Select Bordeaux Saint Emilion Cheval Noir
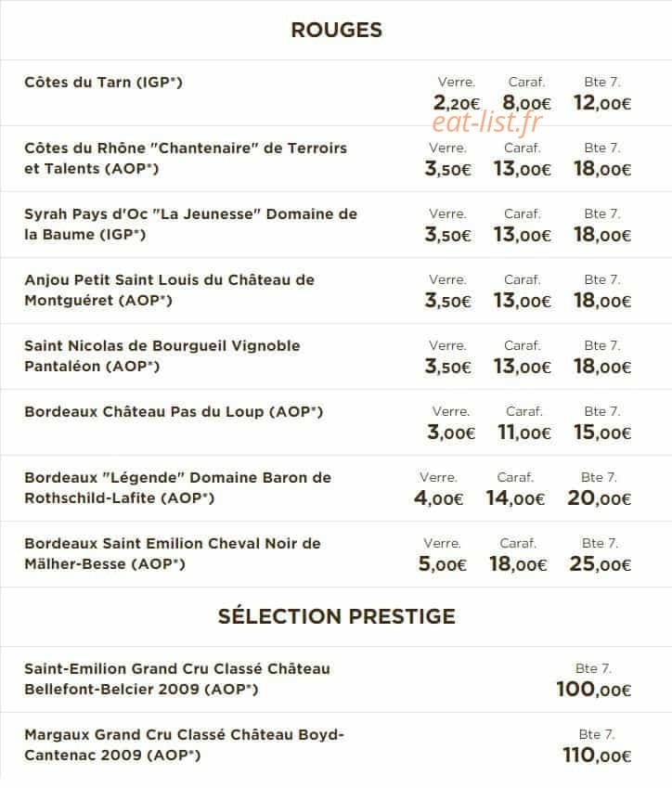Screen dimensions: 672x788 coord(173,553)
